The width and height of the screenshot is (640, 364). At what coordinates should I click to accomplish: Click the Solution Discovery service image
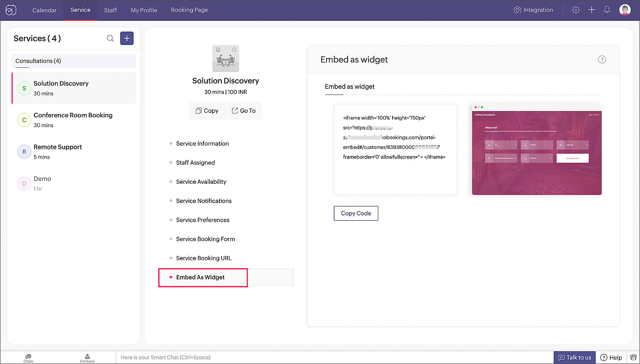point(226,58)
